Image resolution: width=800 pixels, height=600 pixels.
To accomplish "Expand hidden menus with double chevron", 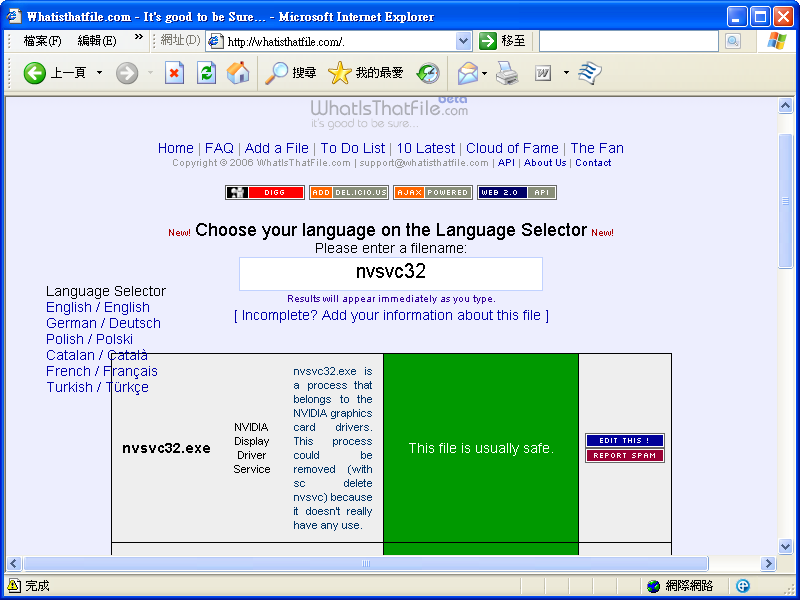I will (139, 38).
